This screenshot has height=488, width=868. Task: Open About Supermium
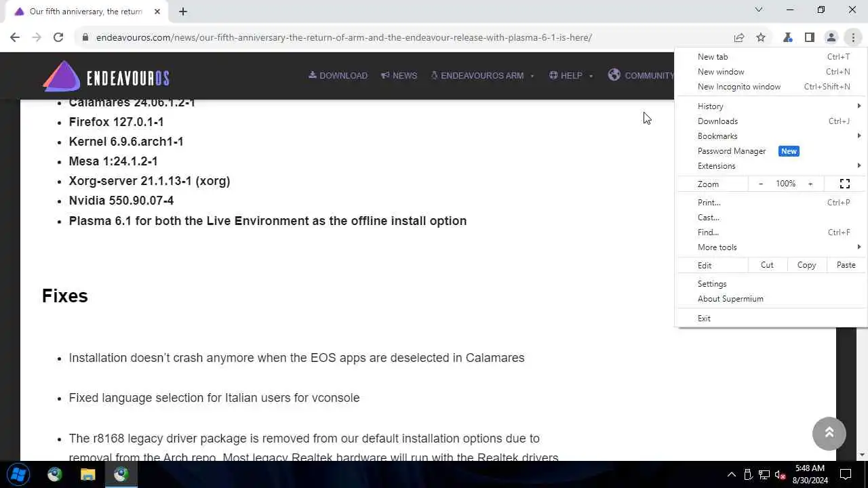pos(771,299)
